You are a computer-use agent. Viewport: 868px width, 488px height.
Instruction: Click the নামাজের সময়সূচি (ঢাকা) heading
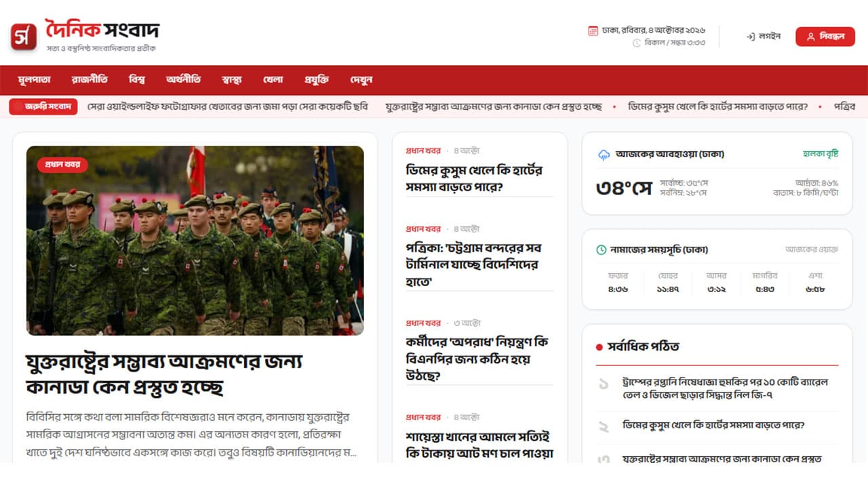tap(660, 250)
